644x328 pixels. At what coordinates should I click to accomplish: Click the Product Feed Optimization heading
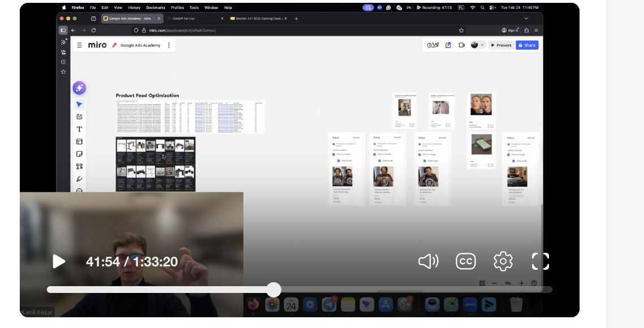[148, 96]
